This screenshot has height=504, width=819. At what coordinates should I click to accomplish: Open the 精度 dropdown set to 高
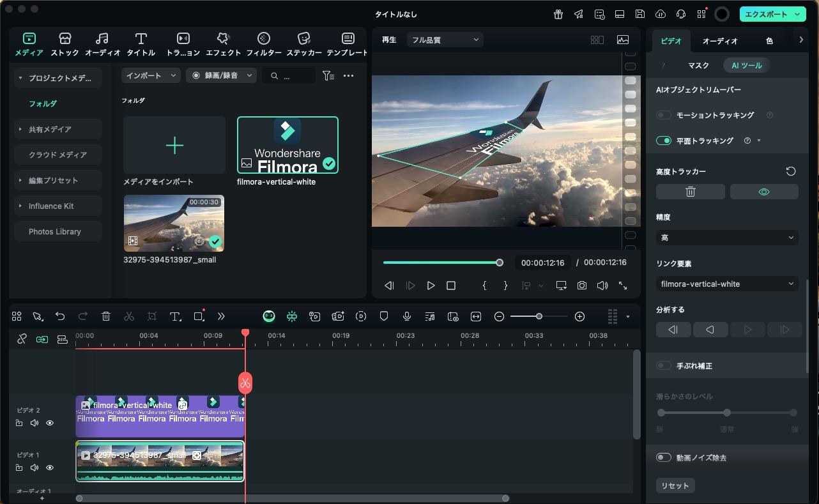point(727,238)
